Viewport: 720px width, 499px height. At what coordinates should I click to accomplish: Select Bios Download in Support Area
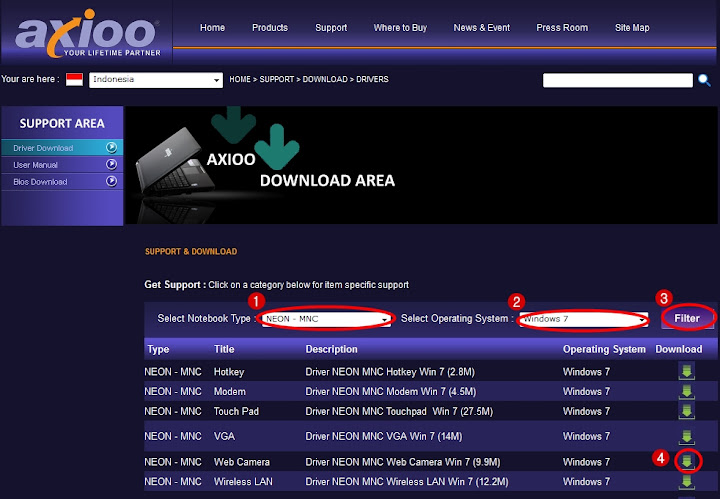pos(62,182)
